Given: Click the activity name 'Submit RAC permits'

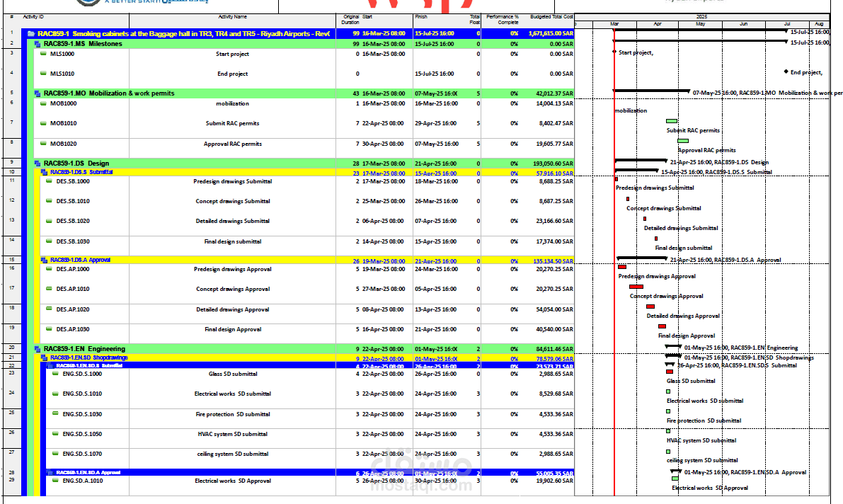Looking at the screenshot, I should (x=232, y=123).
